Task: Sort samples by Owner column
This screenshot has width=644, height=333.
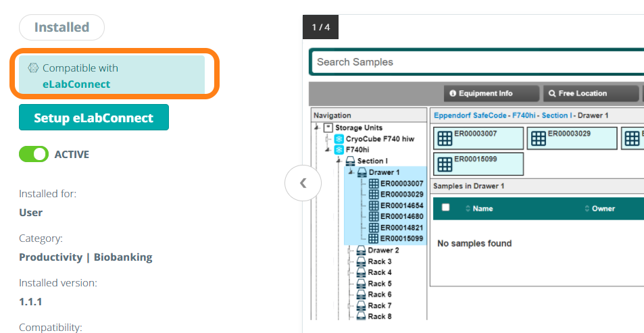Action: pos(603,209)
